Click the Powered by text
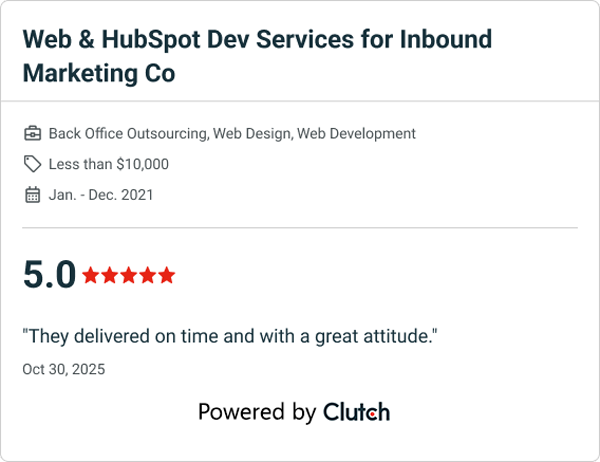 [257, 412]
